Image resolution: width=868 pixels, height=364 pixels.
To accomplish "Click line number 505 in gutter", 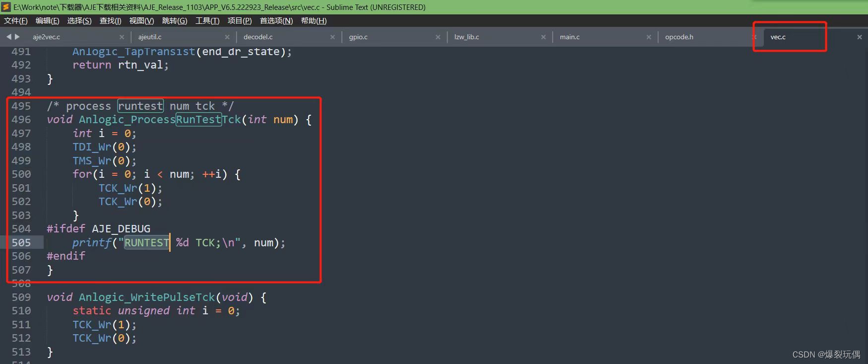I will 21,243.
